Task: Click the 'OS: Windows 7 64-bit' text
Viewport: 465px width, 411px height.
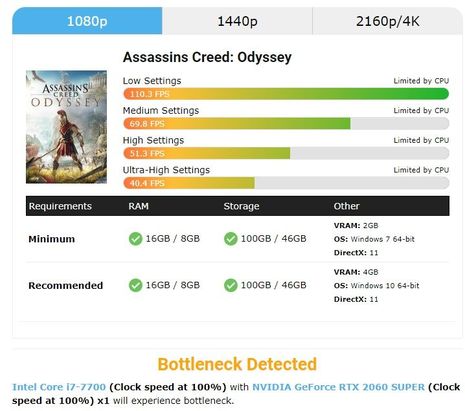Action: (x=374, y=239)
